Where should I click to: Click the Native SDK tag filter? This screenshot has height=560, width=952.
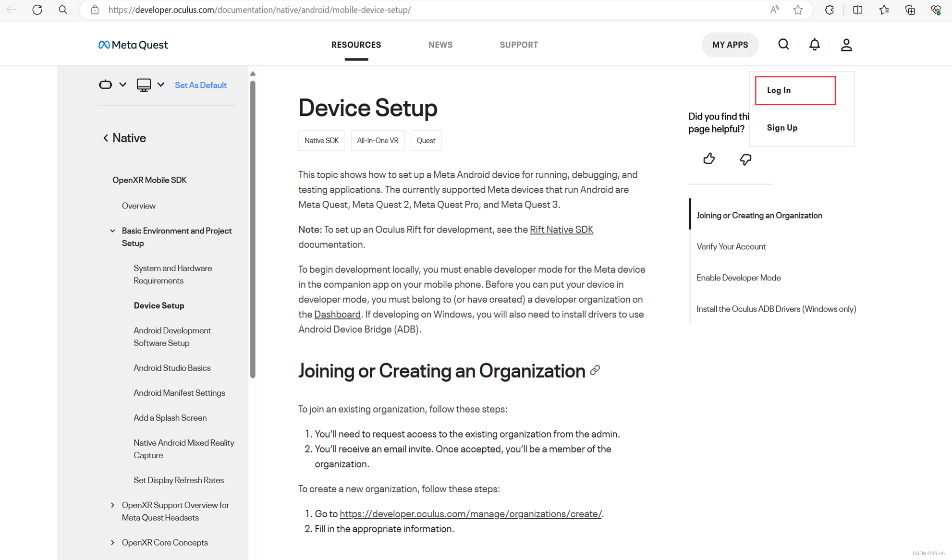[321, 141]
